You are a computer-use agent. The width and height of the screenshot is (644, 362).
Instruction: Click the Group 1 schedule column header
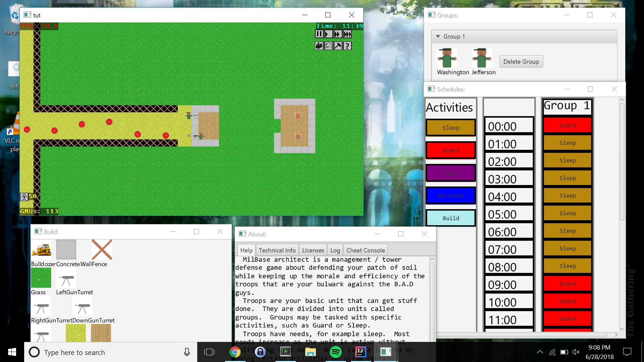pyautogui.click(x=567, y=106)
